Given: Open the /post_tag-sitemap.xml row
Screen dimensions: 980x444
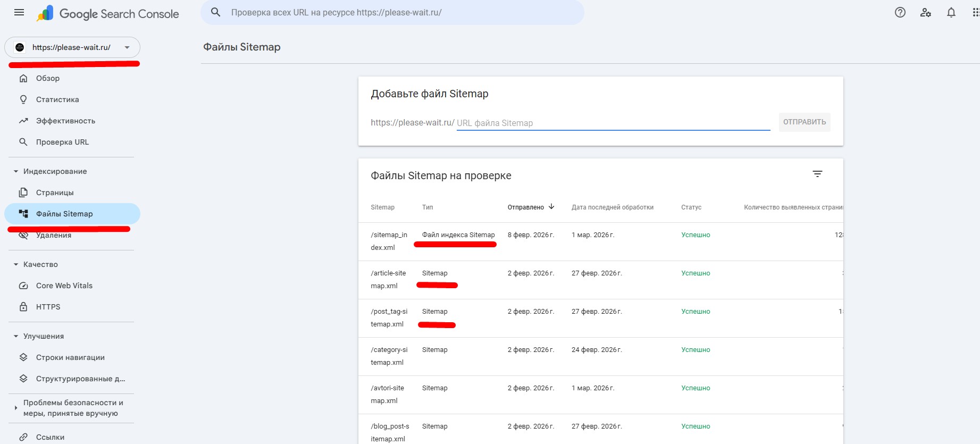Looking at the screenshot, I should [601, 318].
